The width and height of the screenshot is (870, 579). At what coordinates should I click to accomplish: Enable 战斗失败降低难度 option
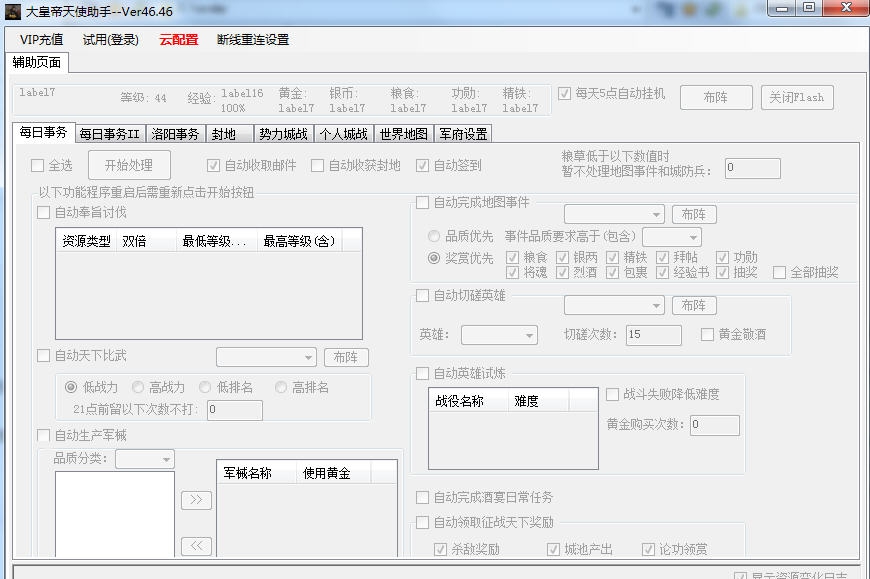tap(611, 394)
